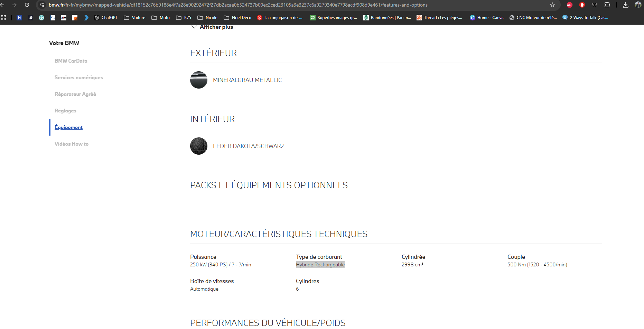Open Randonnées Parc bookmark
This screenshot has width=644, height=329.
pos(387,18)
